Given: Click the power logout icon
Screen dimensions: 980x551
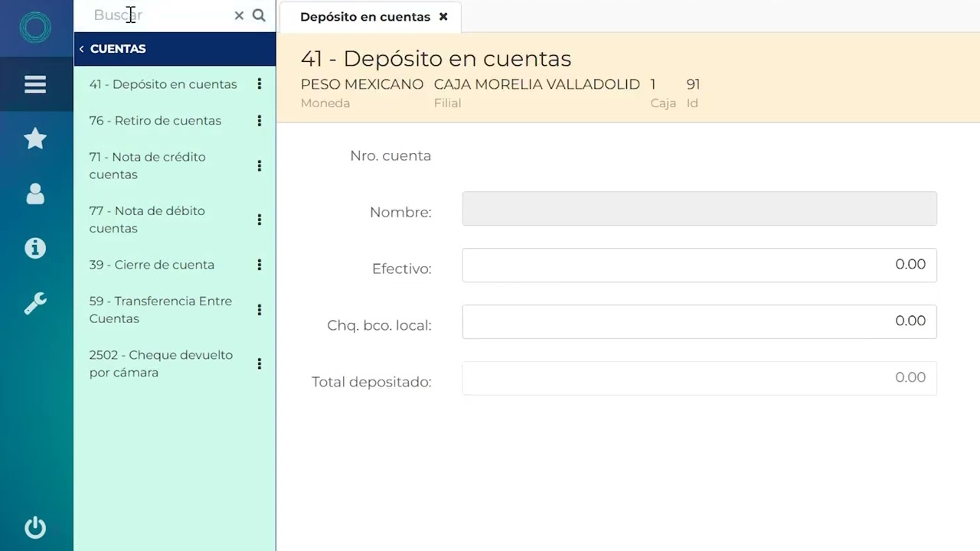Looking at the screenshot, I should (35, 527).
